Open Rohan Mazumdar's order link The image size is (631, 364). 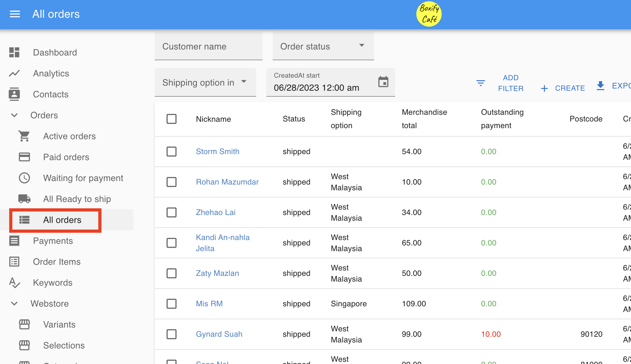pos(227,182)
